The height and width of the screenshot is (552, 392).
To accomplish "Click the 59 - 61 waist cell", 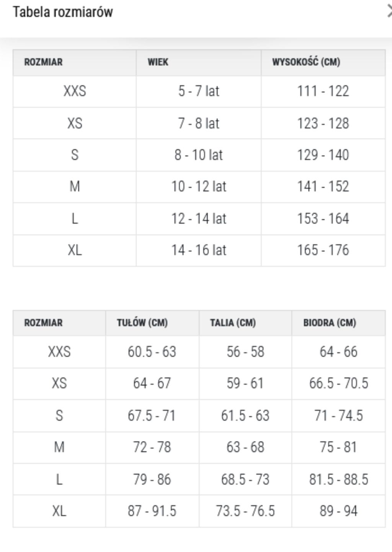I will point(245,384).
